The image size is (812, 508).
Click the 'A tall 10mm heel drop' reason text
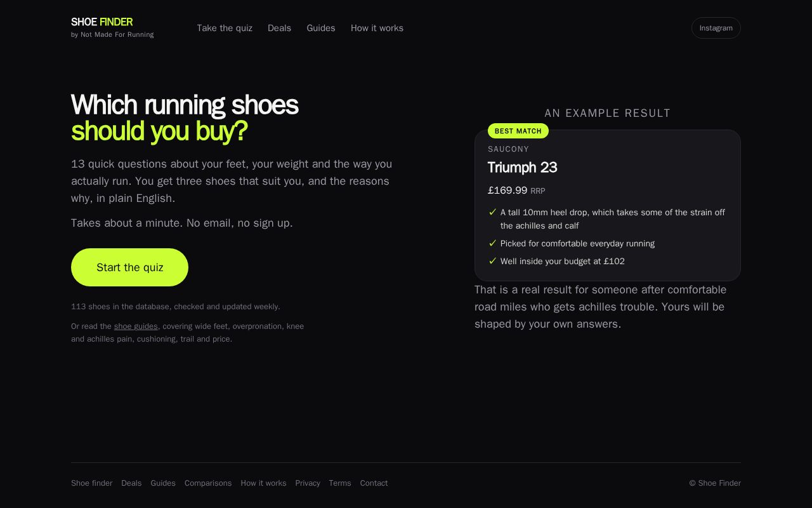click(x=613, y=219)
